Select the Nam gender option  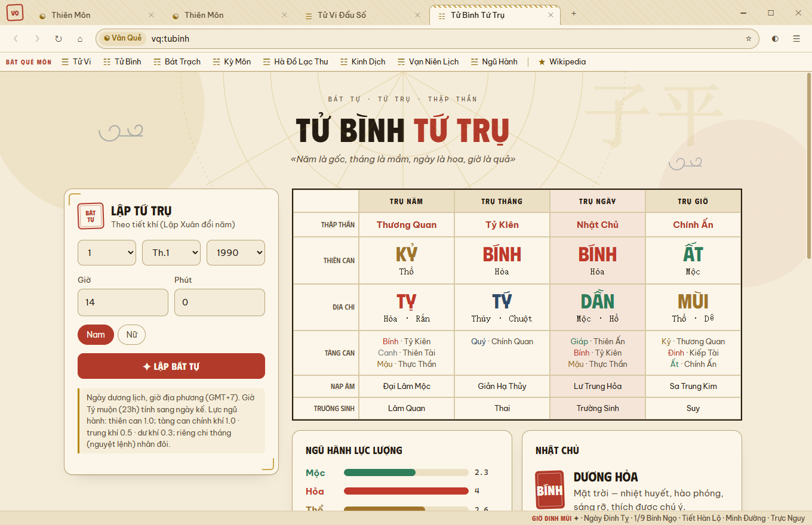coord(96,335)
